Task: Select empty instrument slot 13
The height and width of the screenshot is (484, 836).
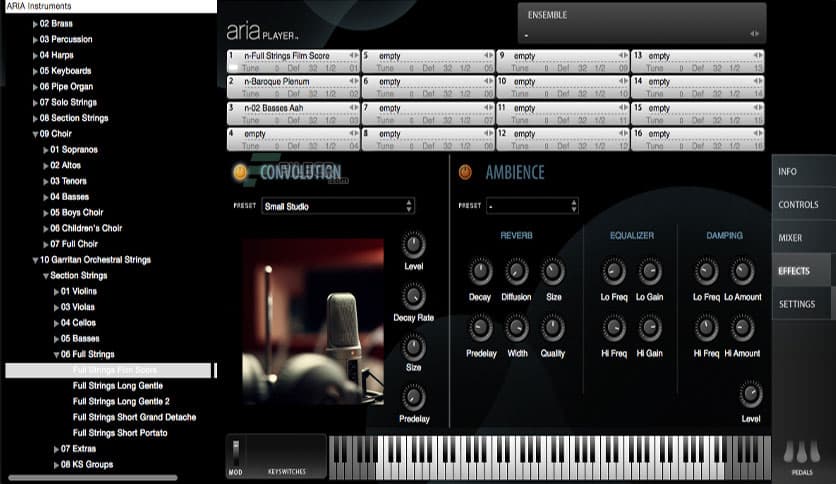Action: 697,61
